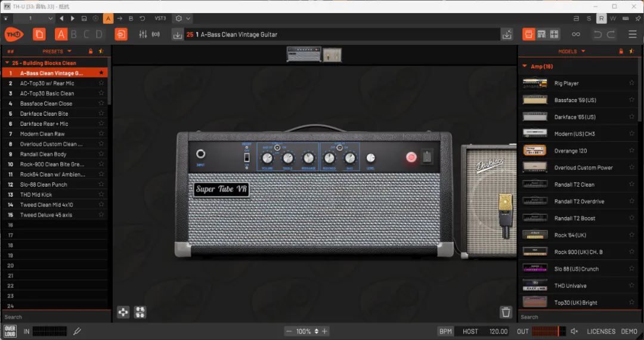Select snapshot B
The image size is (644, 340).
pos(74,35)
